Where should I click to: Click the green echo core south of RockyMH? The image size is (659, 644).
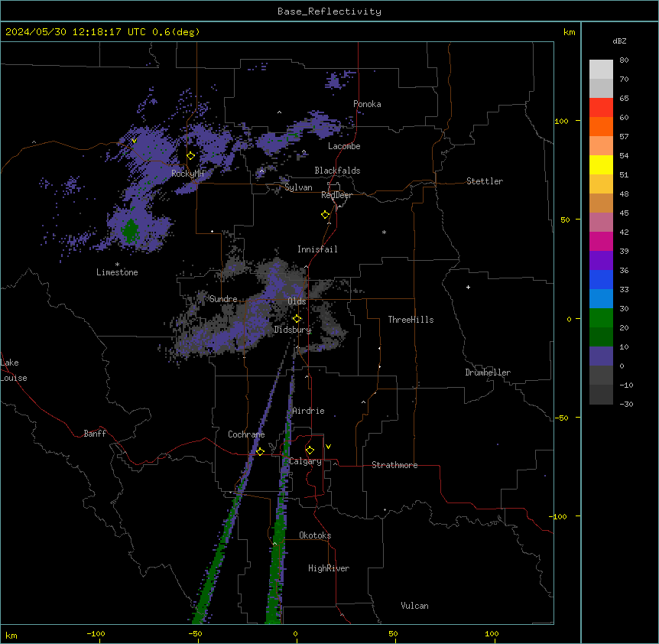click(130, 230)
